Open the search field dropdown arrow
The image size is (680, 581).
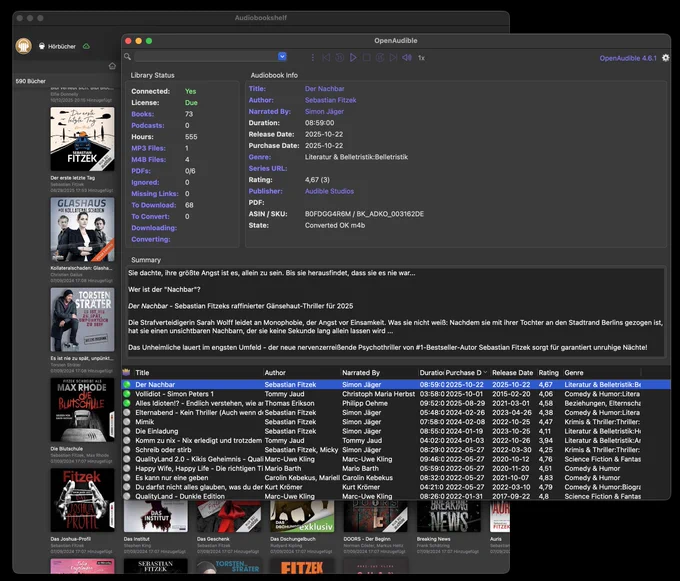(x=282, y=56)
